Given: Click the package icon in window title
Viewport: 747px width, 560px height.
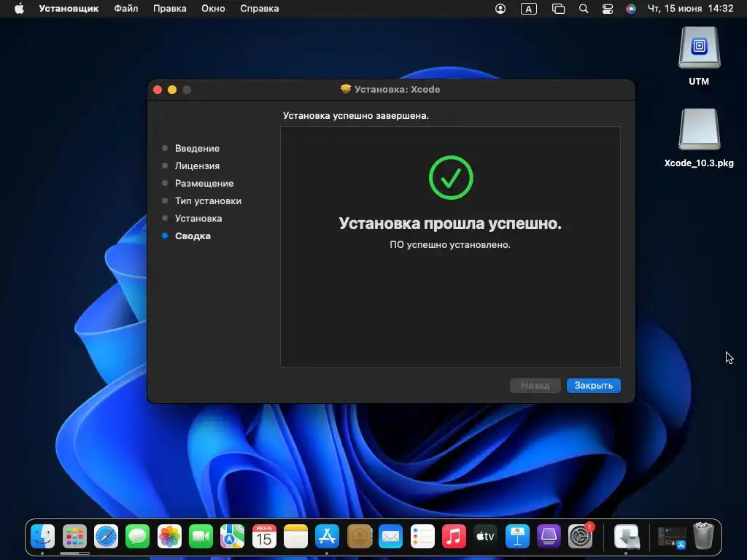Looking at the screenshot, I should (x=346, y=89).
